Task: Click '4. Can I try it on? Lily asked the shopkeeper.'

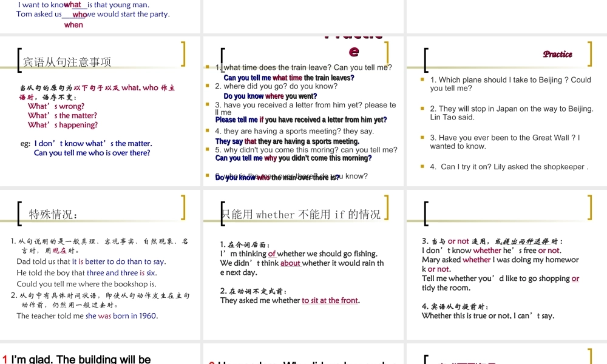Action: 509,167
